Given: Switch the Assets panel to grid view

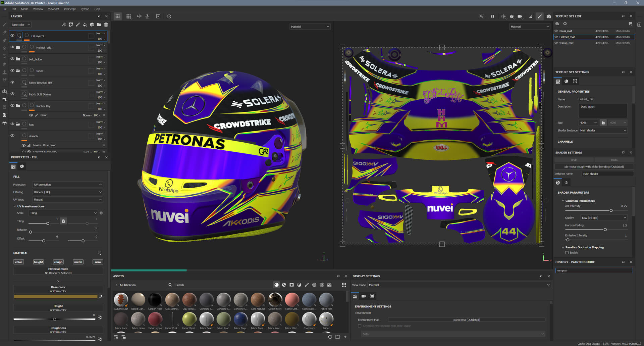Looking at the screenshot, I should click(x=344, y=285).
